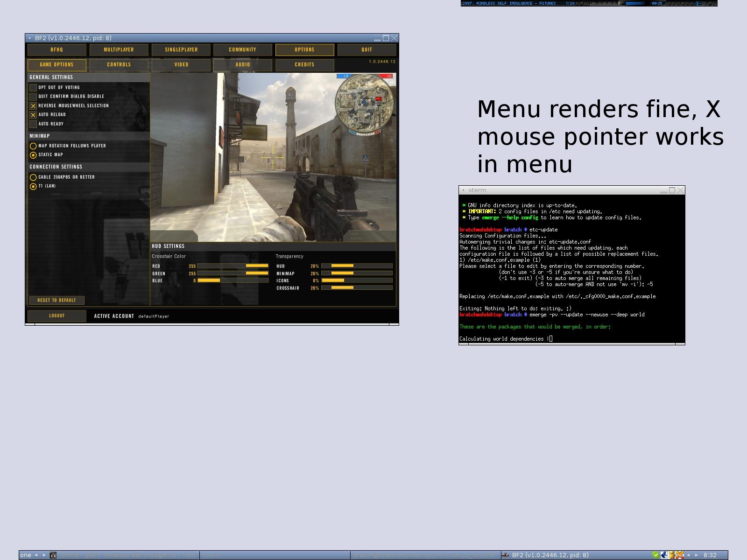Adjust the Icons transparency slider
Viewport: 747px width, 560px height.
(x=357, y=280)
